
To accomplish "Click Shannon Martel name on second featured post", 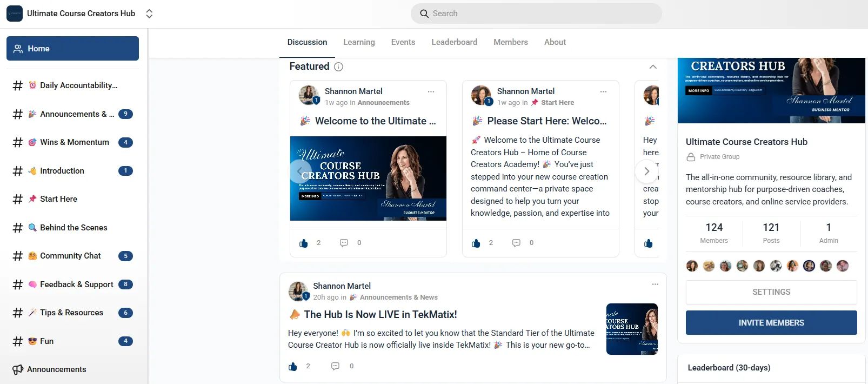I will 525,91.
